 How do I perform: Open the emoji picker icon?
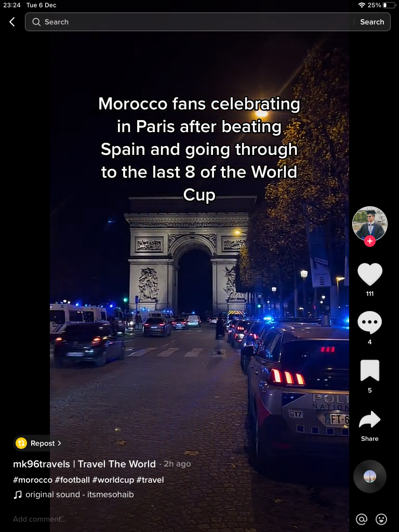381,519
